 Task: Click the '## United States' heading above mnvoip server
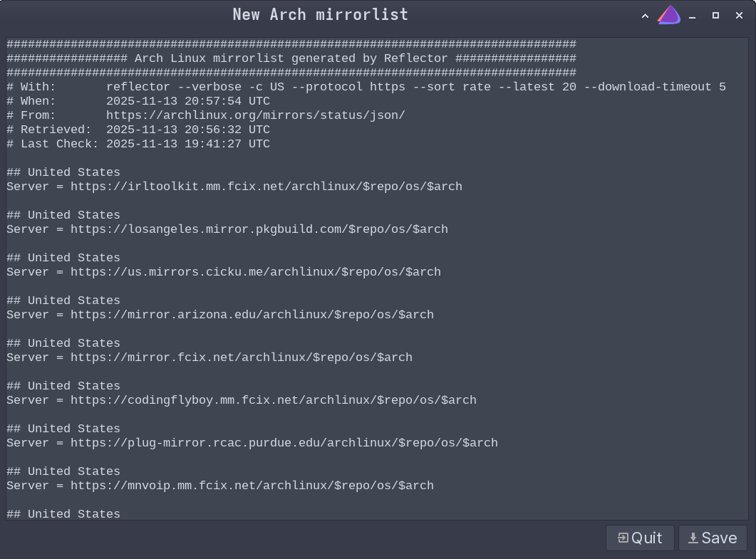pyautogui.click(x=63, y=471)
